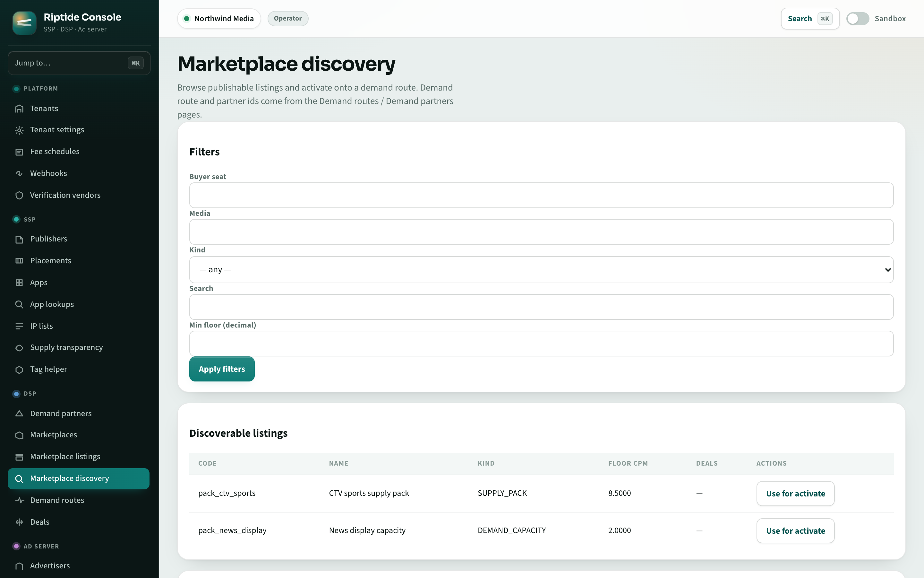Screen dimensions: 924x578
Task: Click the Deals icon
Action: coord(19,522)
